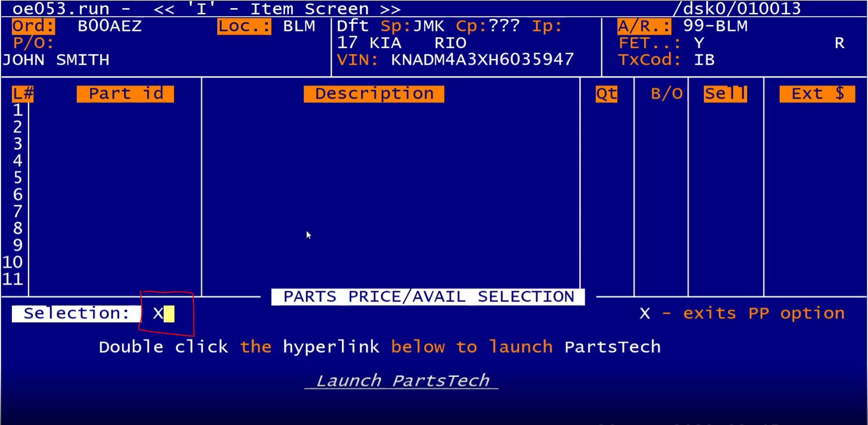Viewport: 868px width, 425px height.
Task: Click the Selection input field
Action: (x=164, y=314)
